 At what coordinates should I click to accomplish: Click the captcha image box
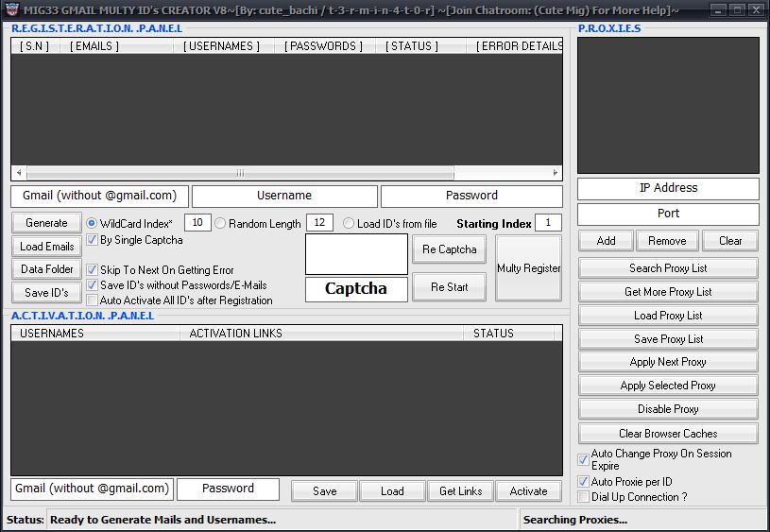click(356, 254)
